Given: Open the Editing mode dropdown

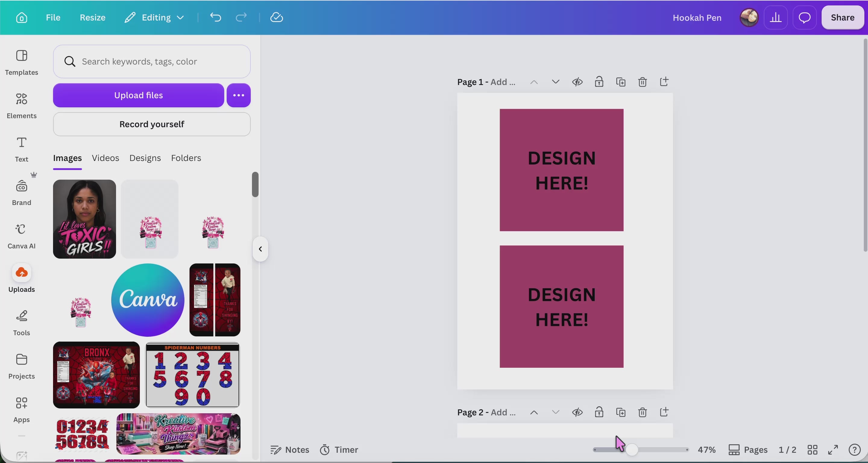Looking at the screenshot, I should point(154,17).
